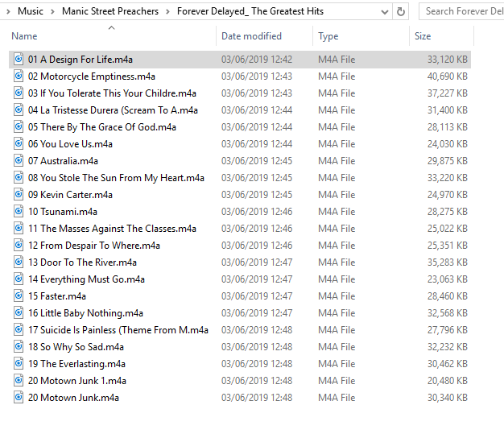Click file icon of 13 Door To The River
This screenshot has height=434, width=504.
pos(19,262)
